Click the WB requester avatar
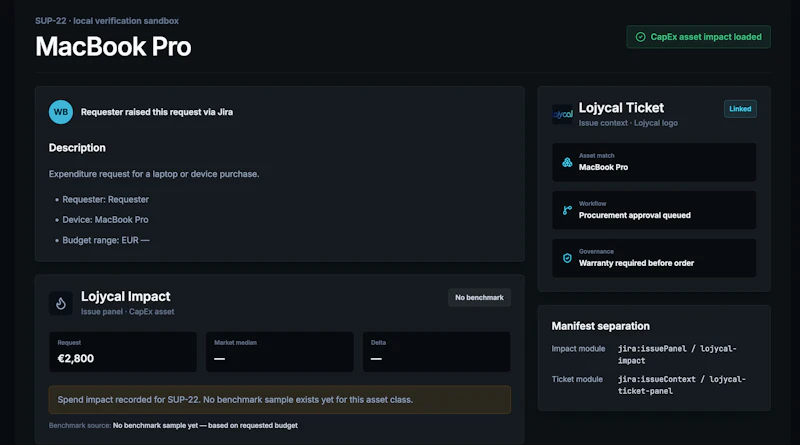Image resolution: width=800 pixels, height=445 pixels. [61, 112]
